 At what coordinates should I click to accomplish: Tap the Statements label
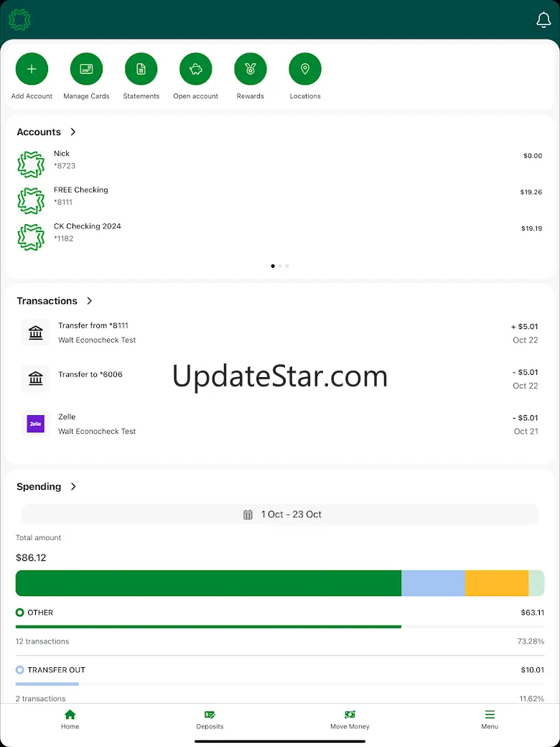pos(141,96)
